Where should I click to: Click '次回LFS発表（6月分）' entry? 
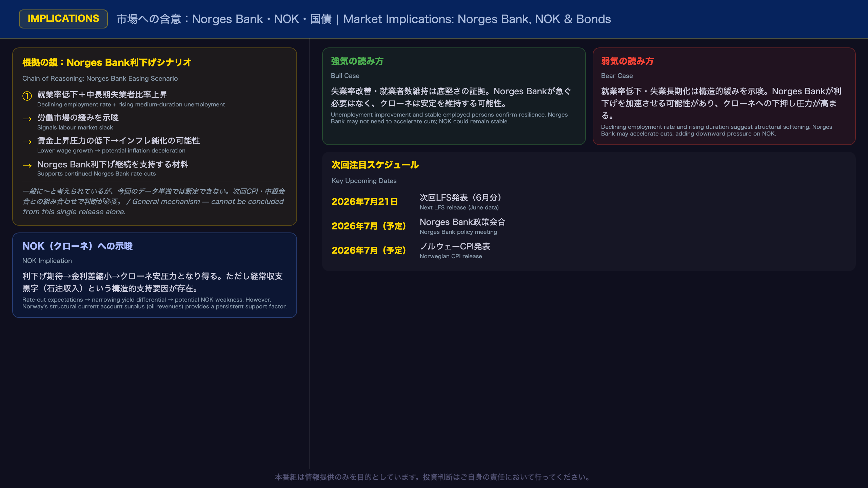[x=460, y=198]
